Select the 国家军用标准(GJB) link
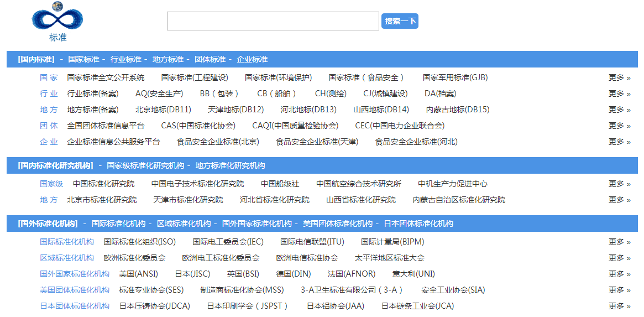Screen dimensions: 644x317 (x=455, y=77)
